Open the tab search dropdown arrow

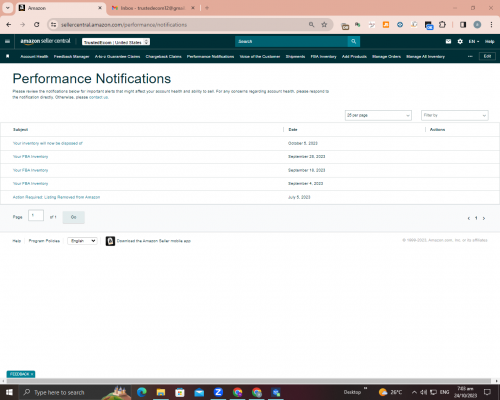tap(7, 8)
